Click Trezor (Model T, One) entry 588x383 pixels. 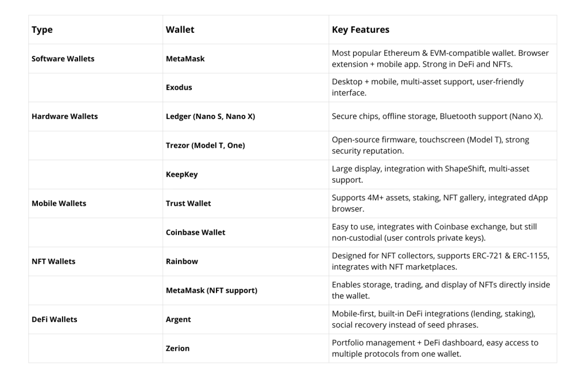[x=205, y=145]
